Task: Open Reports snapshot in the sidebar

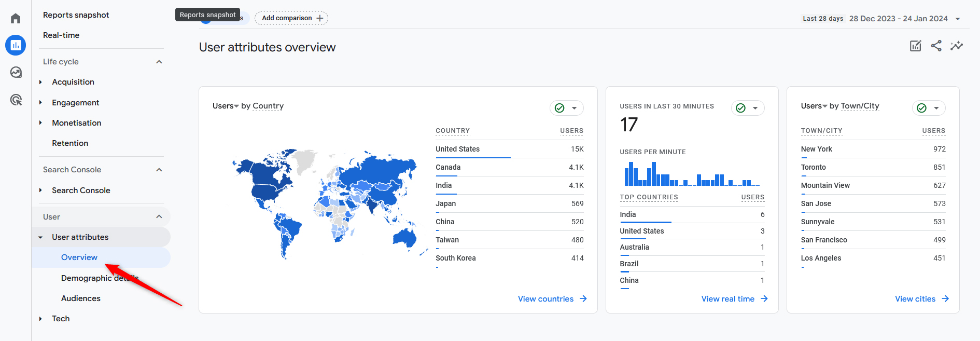Action: click(76, 15)
